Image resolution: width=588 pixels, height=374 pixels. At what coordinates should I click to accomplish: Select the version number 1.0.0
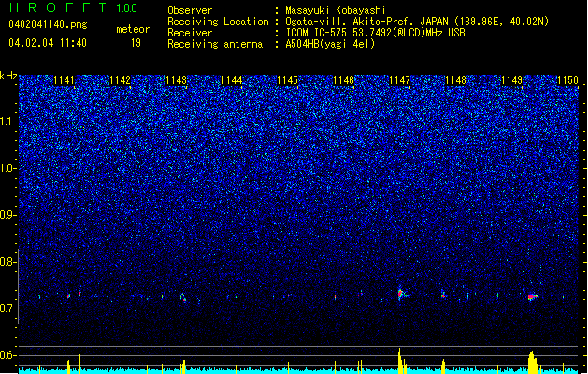click(x=127, y=8)
